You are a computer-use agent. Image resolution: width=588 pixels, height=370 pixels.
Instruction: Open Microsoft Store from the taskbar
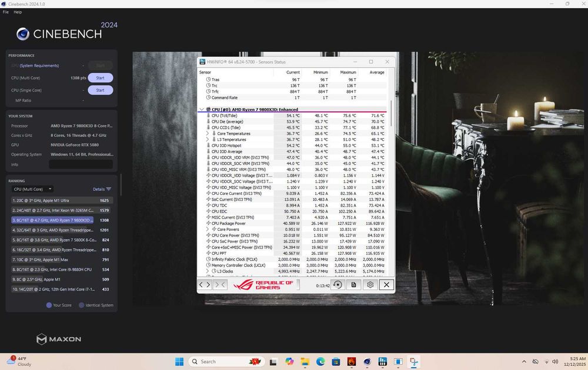[x=336, y=361]
